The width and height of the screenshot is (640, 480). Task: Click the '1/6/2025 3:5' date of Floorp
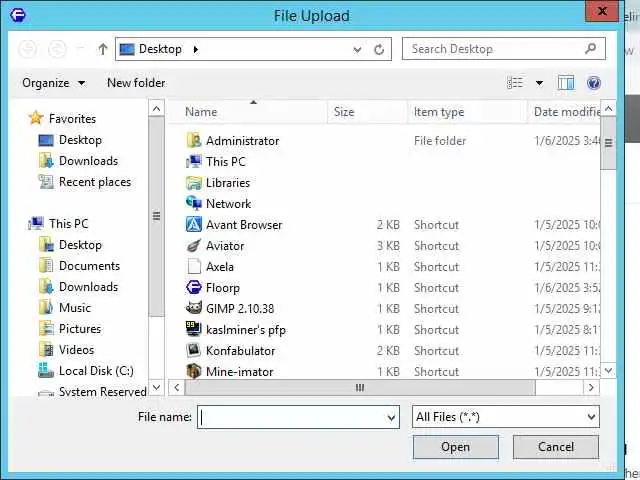[567, 288]
